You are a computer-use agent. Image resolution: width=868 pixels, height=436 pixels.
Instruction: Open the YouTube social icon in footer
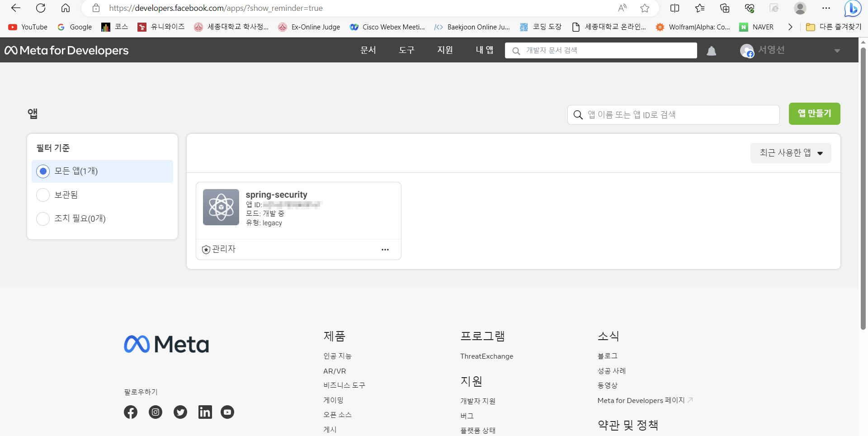click(227, 412)
